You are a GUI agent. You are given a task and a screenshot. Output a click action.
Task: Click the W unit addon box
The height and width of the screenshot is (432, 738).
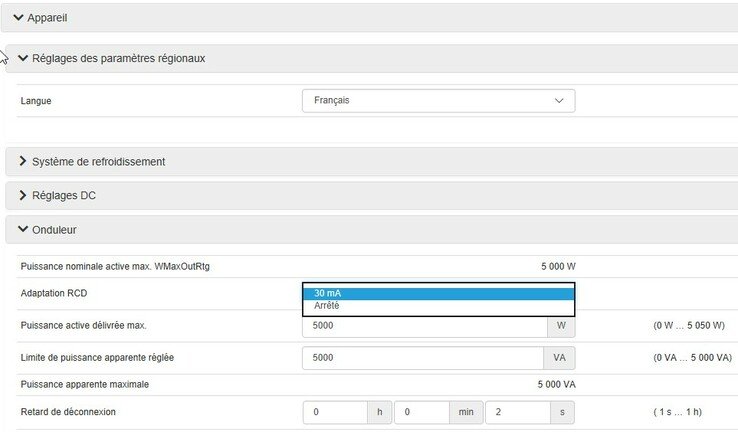point(561,326)
